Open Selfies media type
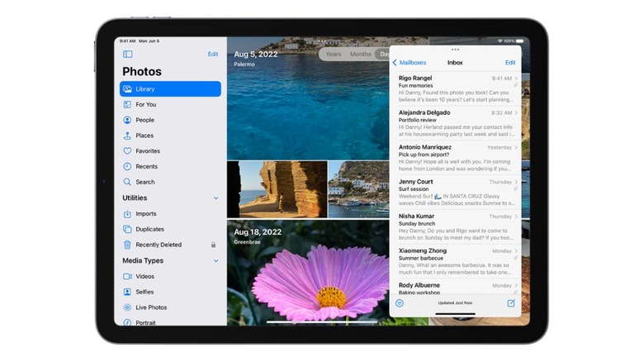Screen dimensions: 644x362 170,292
